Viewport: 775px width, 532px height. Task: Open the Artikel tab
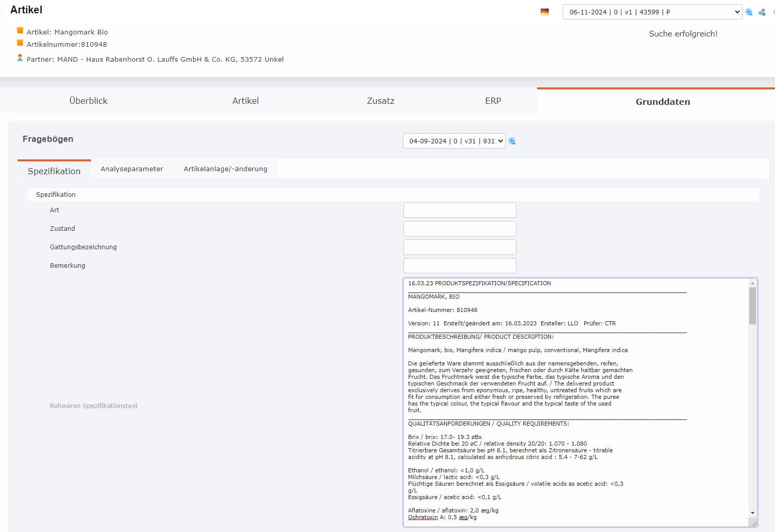tap(245, 101)
